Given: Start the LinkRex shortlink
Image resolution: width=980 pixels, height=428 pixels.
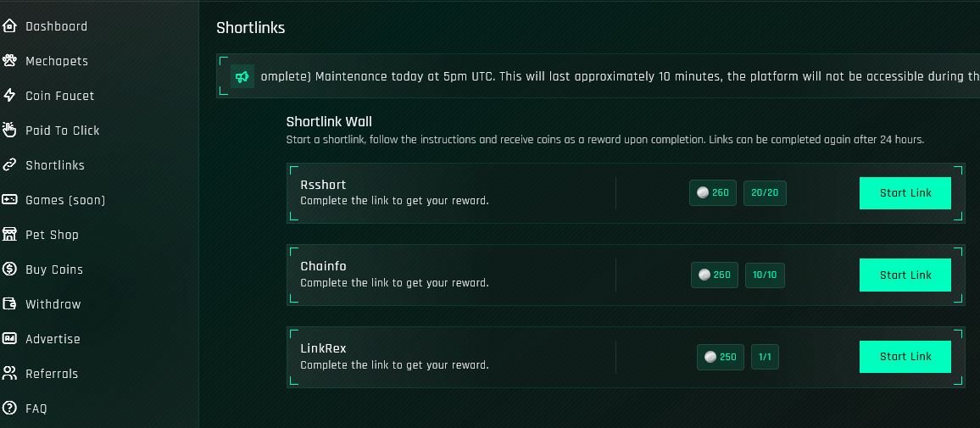Looking at the screenshot, I should pyautogui.click(x=905, y=357).
